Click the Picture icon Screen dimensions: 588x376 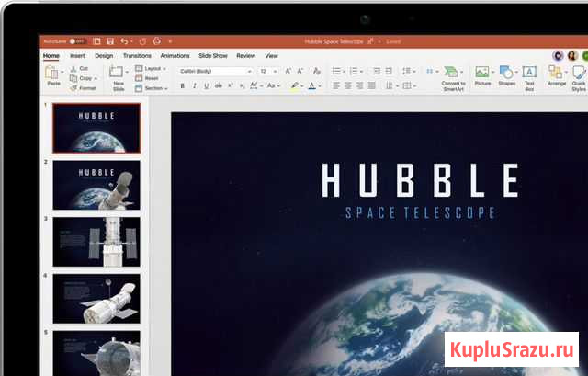point(482,75)
